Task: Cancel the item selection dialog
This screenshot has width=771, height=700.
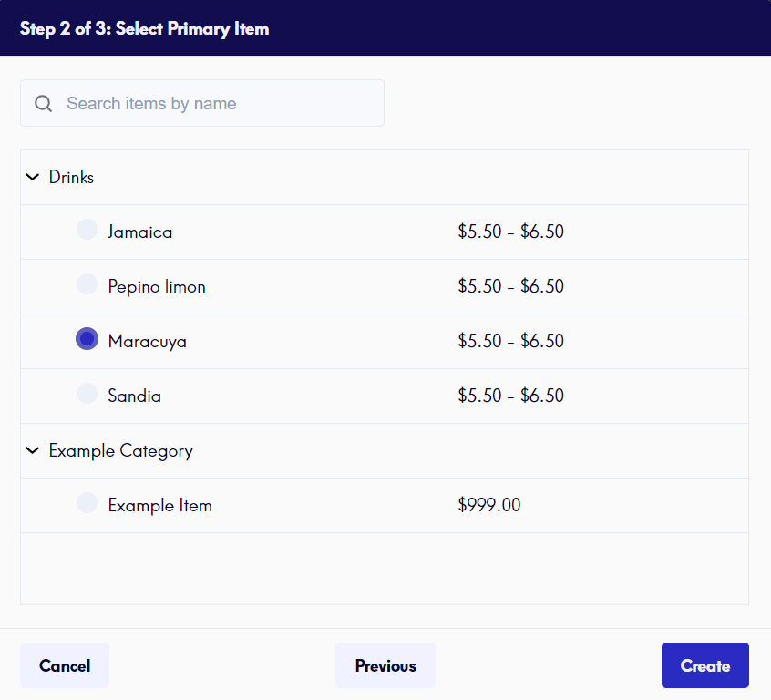Action: point(65,665)
